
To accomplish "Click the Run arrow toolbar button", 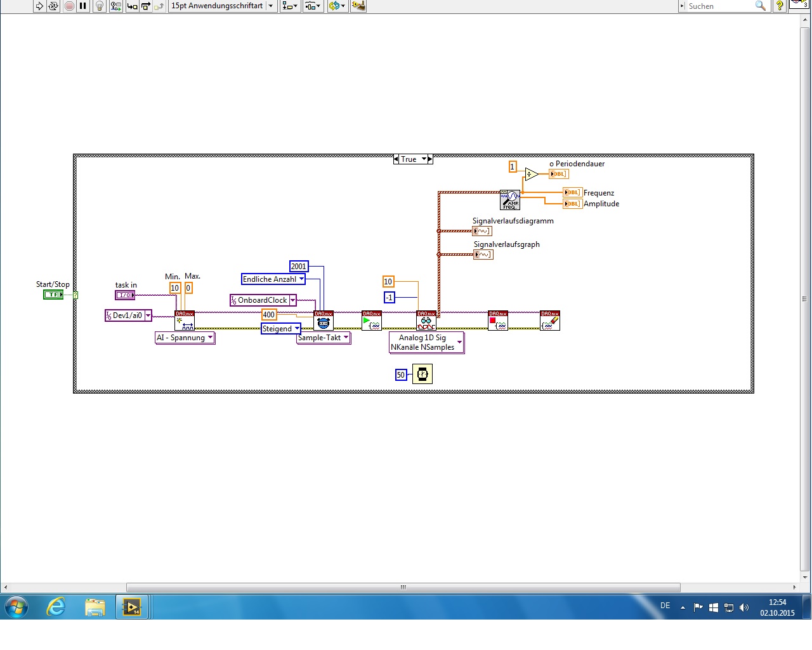I will click(x=39, y=6).
